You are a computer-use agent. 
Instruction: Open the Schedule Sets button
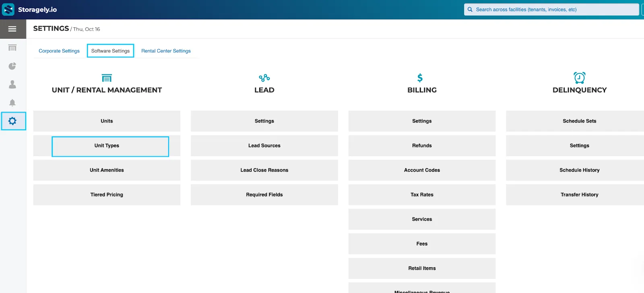(x=575, y=121)
